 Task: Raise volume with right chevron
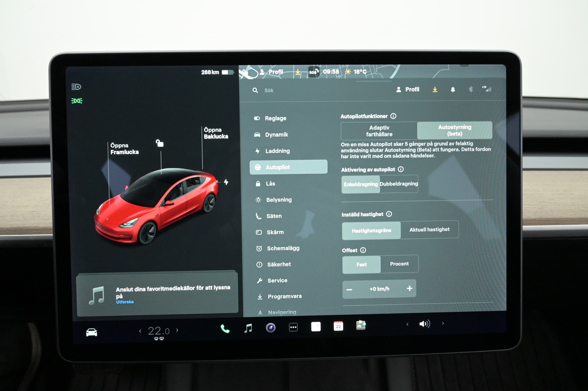click(443, 324)
